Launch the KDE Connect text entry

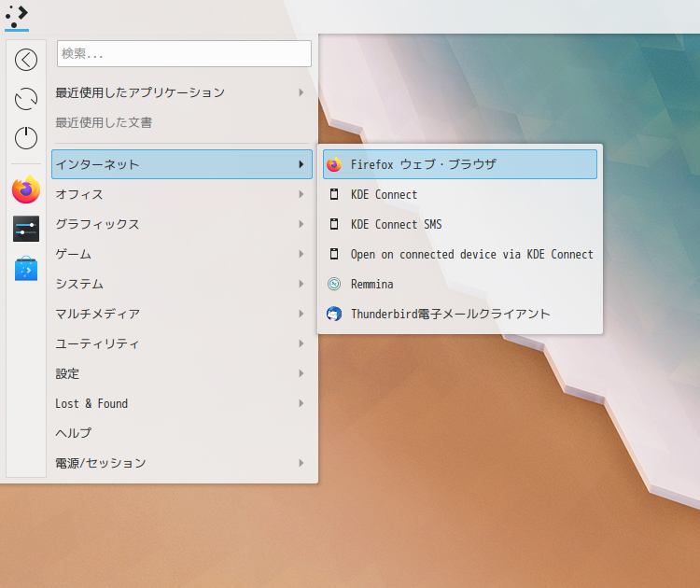coord(384,195)
